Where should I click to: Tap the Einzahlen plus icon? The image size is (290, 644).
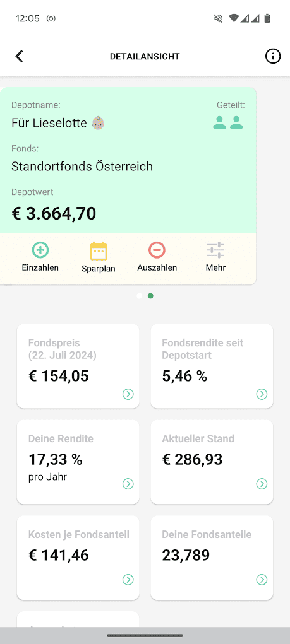(x=40, y=250)
